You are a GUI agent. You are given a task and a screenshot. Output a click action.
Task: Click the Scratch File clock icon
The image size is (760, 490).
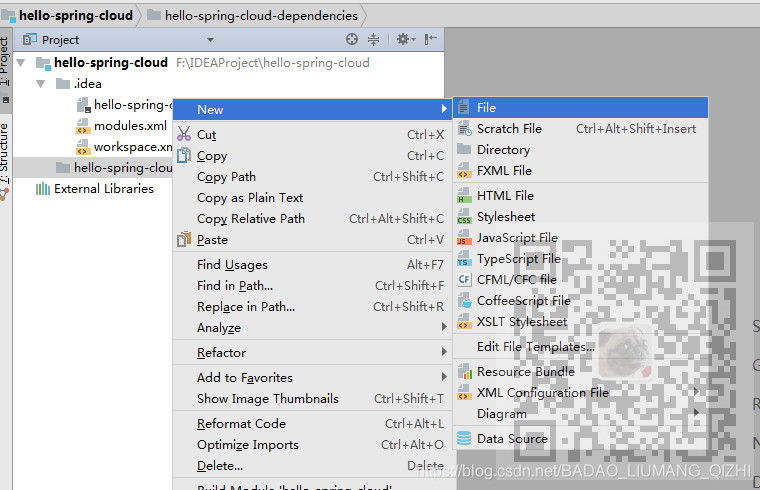point(465,128)
